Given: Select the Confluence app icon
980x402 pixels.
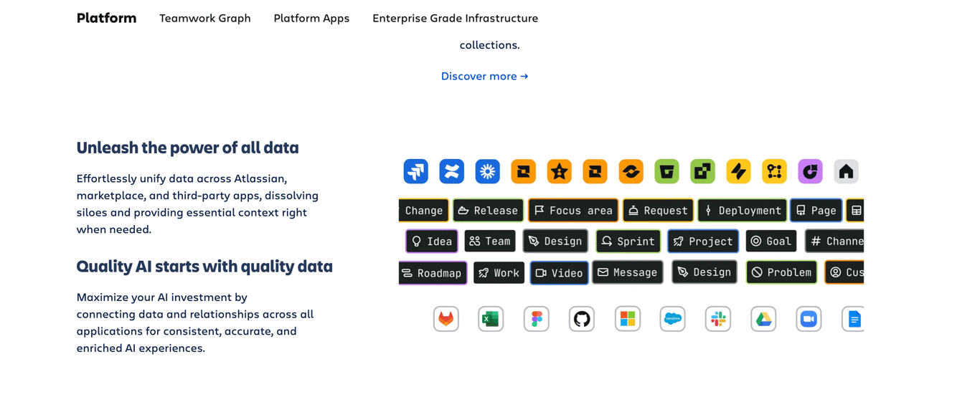Looking at the screenshot, I should tap(452, 172).
